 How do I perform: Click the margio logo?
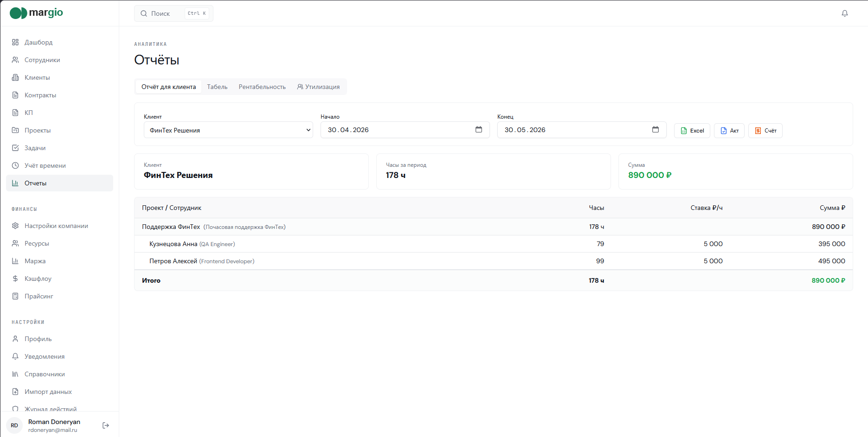(x=36, y=13)
